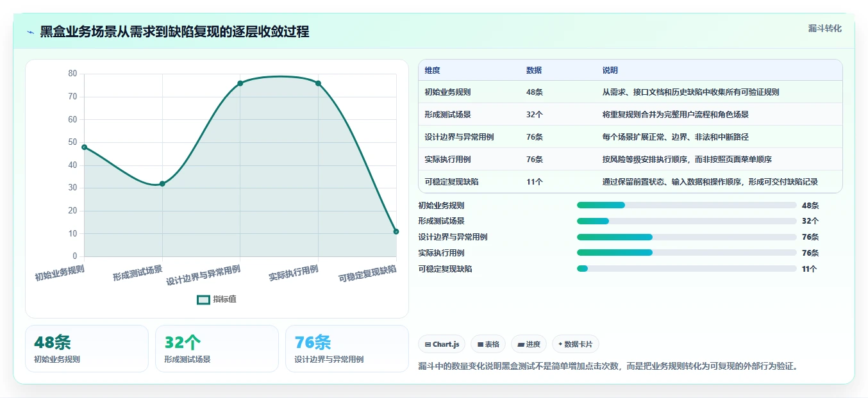Open the 76条 设计边界与异常用例 data card
Image resolution: width=868 pixels, height=398 pixels.
(347, 349)
